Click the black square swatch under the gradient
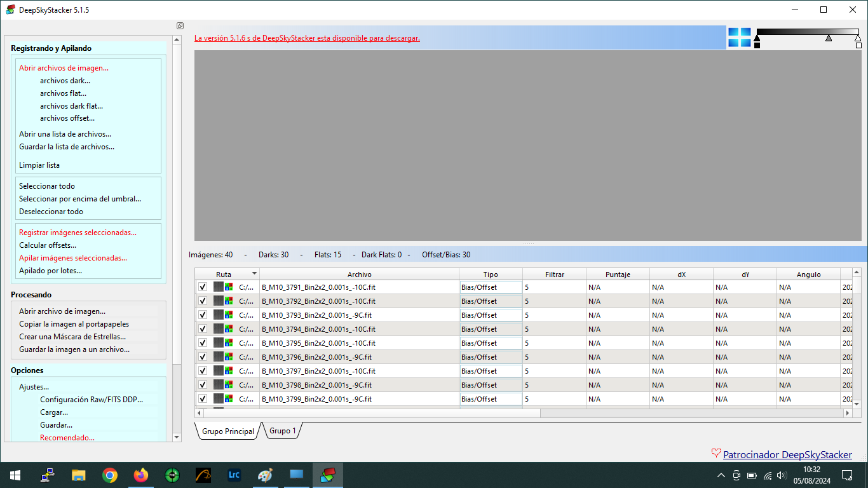The width and height of the screenshot is (868, 488). 757,45
